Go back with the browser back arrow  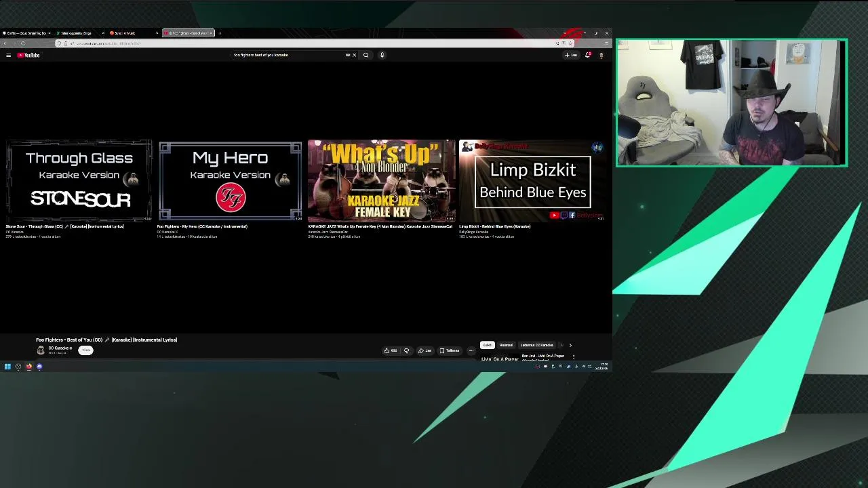tap(5, 43)
